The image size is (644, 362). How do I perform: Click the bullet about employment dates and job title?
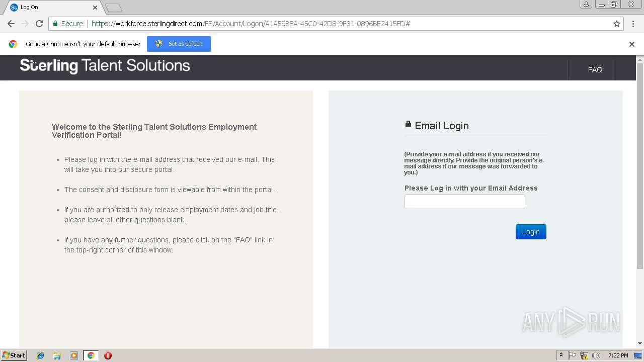(172, 215)
